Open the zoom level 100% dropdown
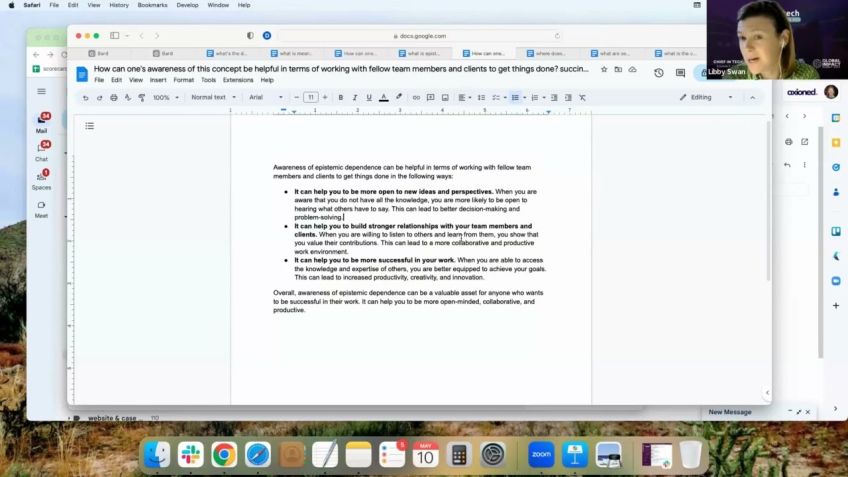 click(165, 97)
